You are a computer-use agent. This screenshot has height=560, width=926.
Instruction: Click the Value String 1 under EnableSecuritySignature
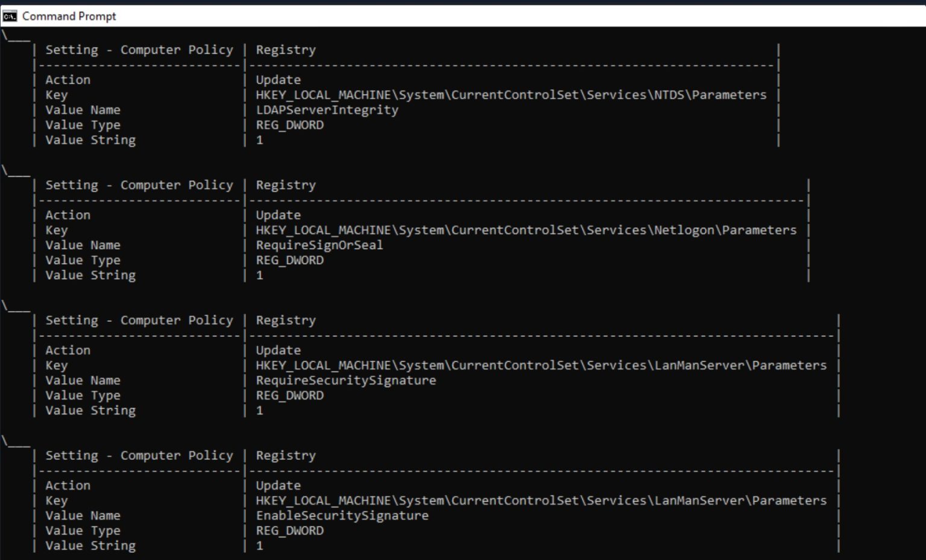point(259,546)
